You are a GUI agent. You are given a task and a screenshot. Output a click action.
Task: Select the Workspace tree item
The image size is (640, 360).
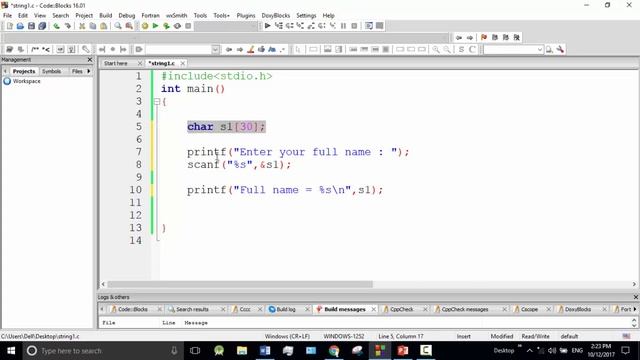[27, 81]
